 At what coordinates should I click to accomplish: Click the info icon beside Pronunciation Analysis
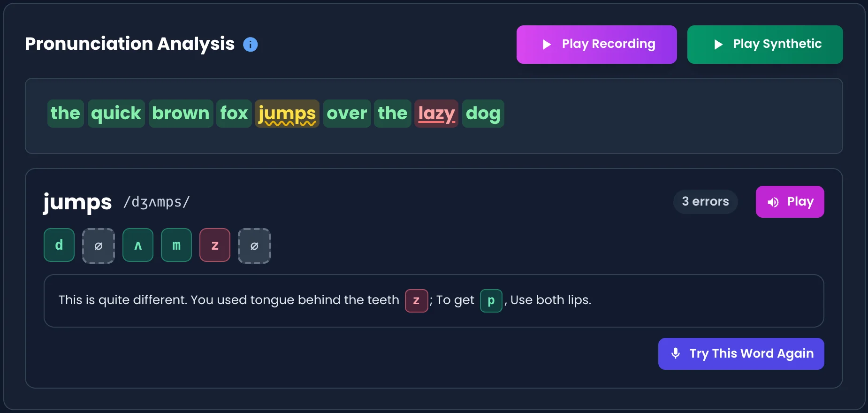[x=251, y=44]
